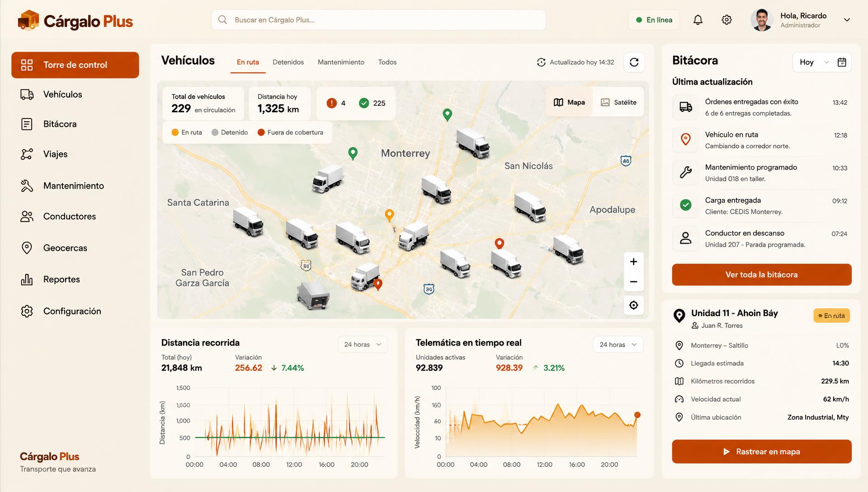Switch map to Satélite view
Viewport: 868px width, 492px height.
click(618, 103)
